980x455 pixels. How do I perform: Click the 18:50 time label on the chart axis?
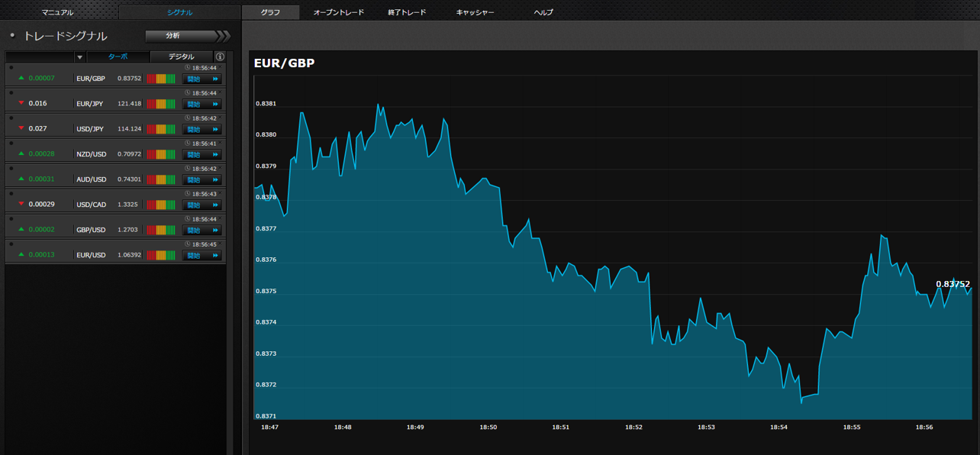[488, 428]
